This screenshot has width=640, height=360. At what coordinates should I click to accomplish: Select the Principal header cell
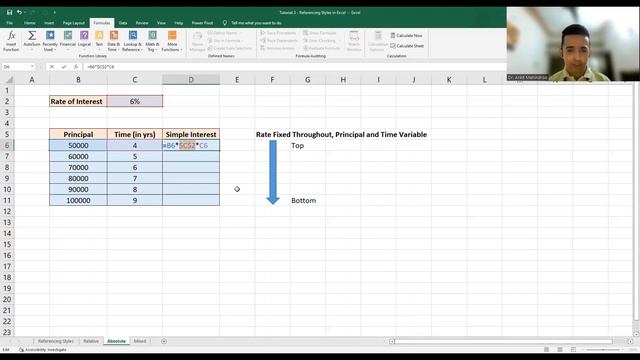pyautogui.click(x=78, y=134)
